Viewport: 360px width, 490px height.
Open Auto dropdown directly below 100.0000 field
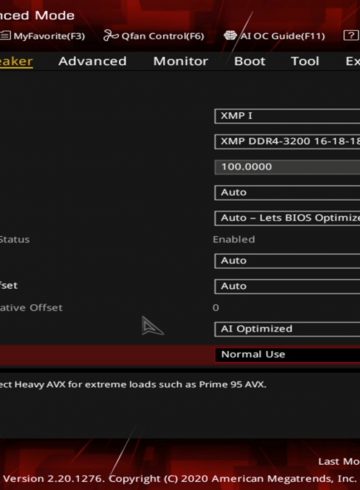(287, 193)
